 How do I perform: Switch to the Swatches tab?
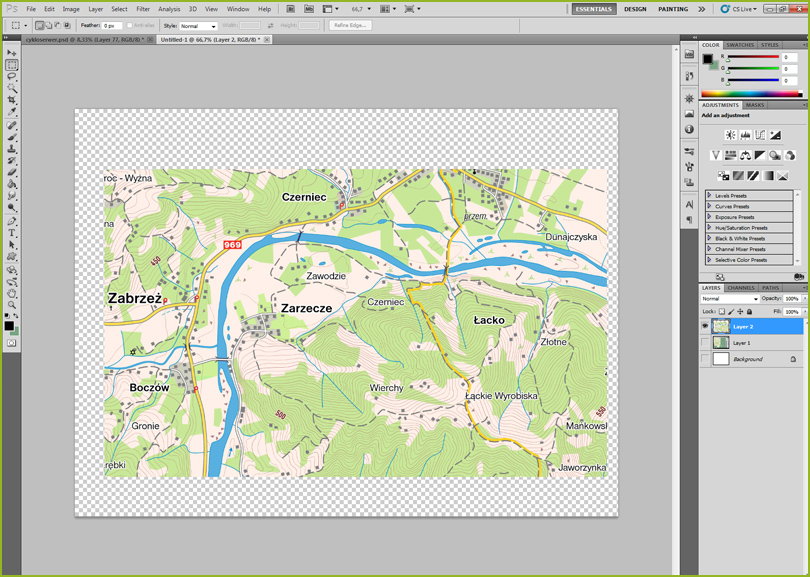(x=740, y=45)
